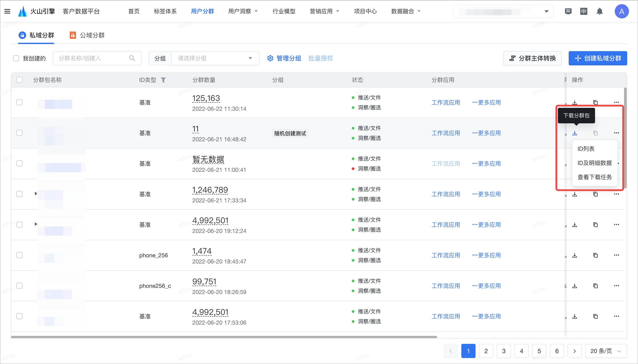Expand the 用户洞察 nav dropdown
Viewport: 638px width, 364px height.
243,11
